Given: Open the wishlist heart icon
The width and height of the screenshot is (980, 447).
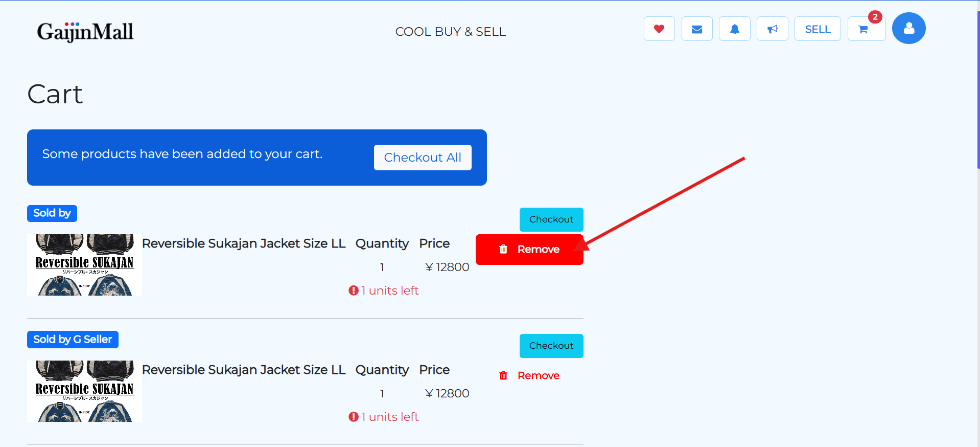Looking at the screenshot, I should point(659,29).
